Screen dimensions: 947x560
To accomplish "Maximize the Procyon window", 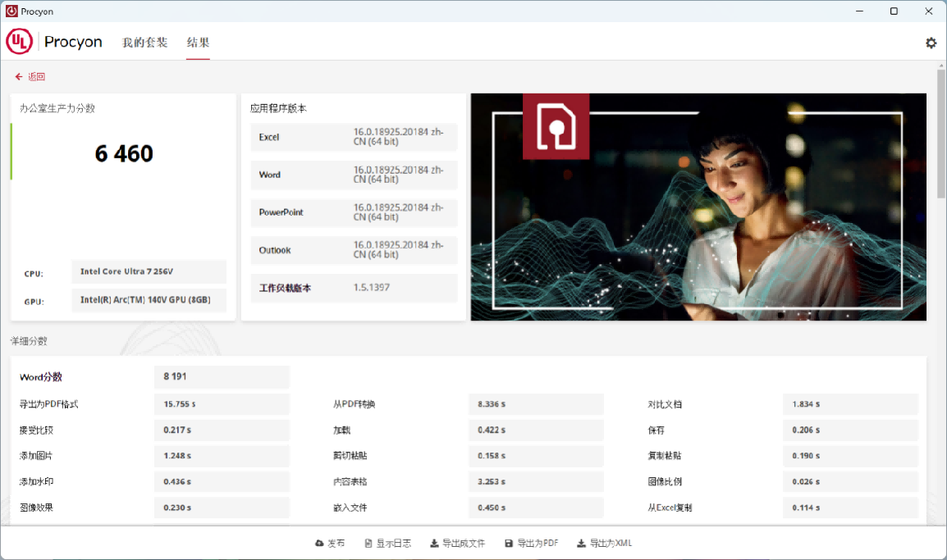I will [x=894, y=11].
